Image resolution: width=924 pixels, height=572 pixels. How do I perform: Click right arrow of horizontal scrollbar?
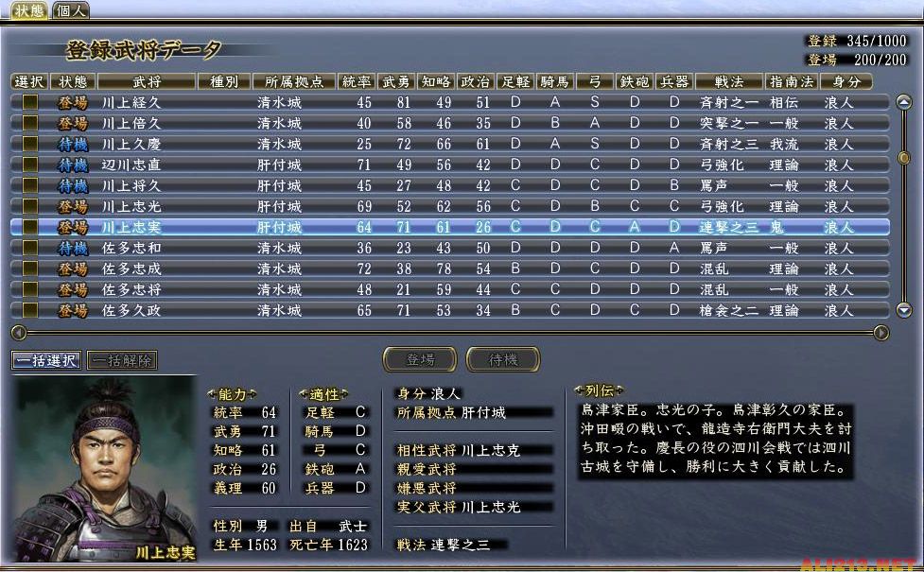coord(881,332)
